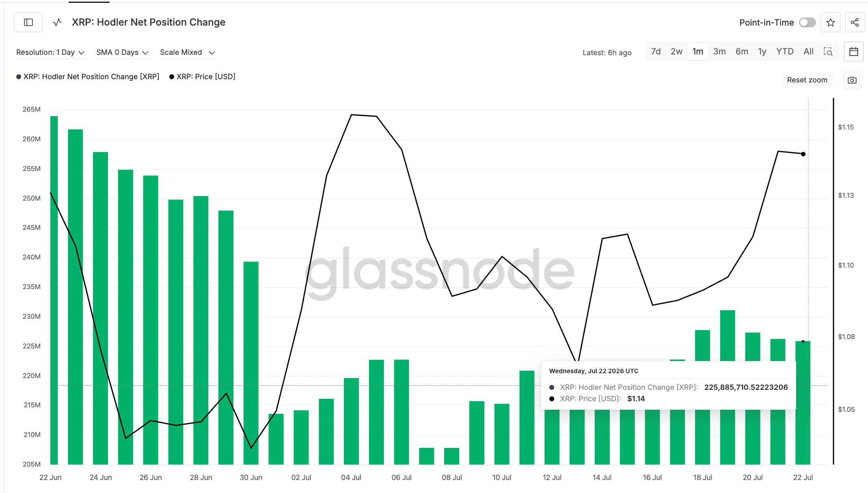Enable the Point-in-Time switch
The width and height of the screenshot is (868, 493).
[807, 22]
